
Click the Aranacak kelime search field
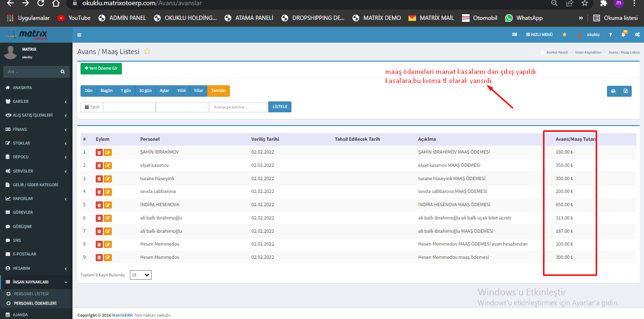(238, 107)
